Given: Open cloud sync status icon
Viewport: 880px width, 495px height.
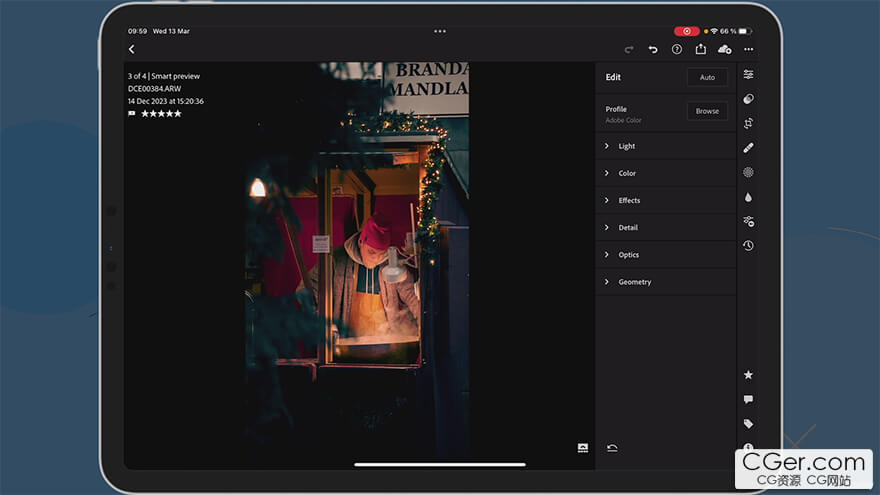Looking at the screenshot, I should (725, 49).
